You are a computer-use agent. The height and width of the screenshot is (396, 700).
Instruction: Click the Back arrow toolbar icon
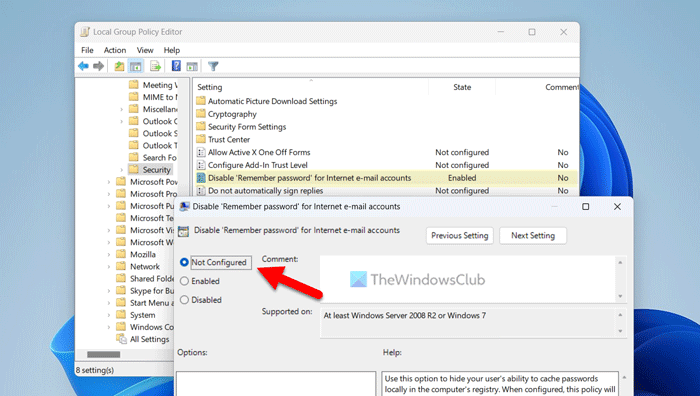tap(83, 67)
